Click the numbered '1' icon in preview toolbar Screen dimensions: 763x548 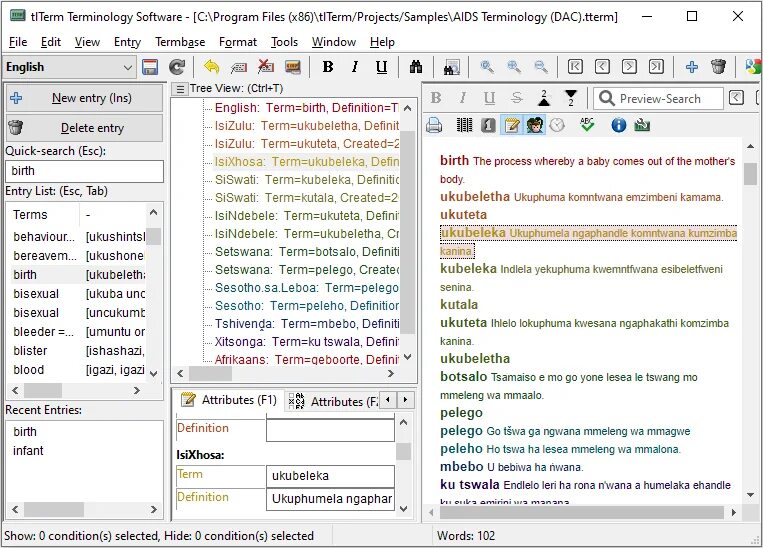click(x=488, y=126)
